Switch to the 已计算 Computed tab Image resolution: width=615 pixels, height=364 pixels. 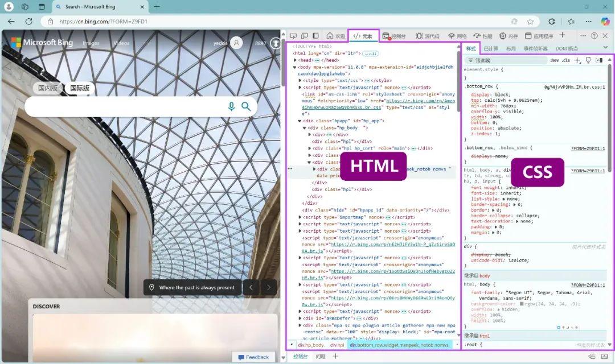click(491, 48)
